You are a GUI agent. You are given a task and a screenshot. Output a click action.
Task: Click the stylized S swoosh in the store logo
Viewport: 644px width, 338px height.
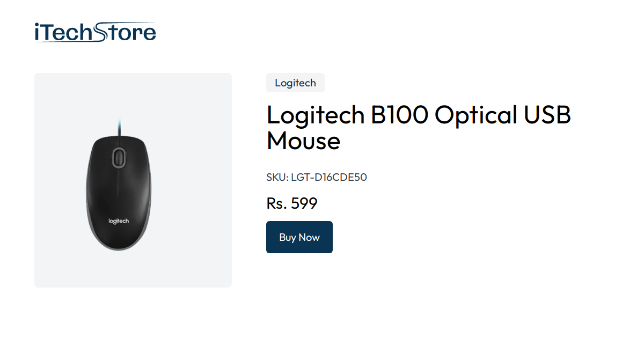tap(100, 32)
